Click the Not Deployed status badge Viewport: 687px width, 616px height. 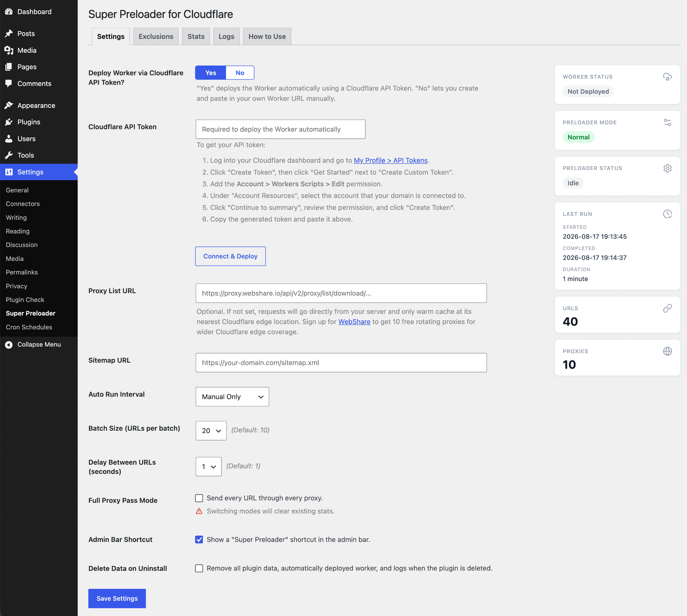click(x=588, y=91)
